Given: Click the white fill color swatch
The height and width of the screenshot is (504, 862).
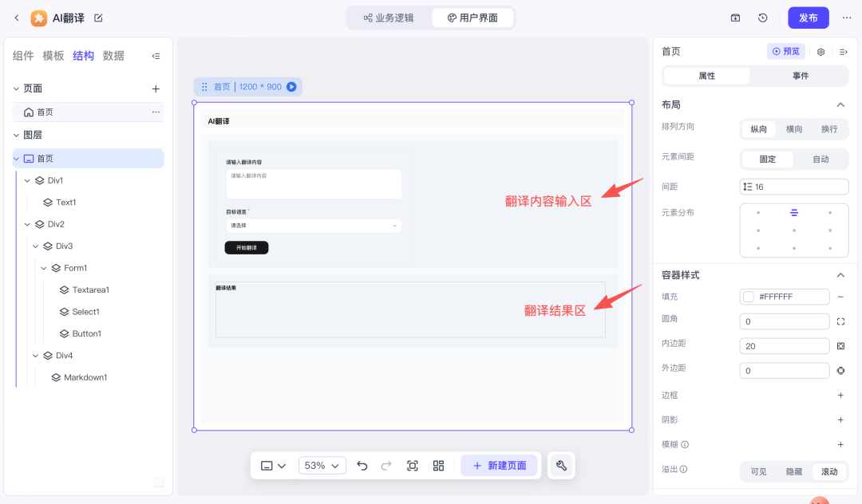Looking at the screenshot, I should [x=749, y=297].
